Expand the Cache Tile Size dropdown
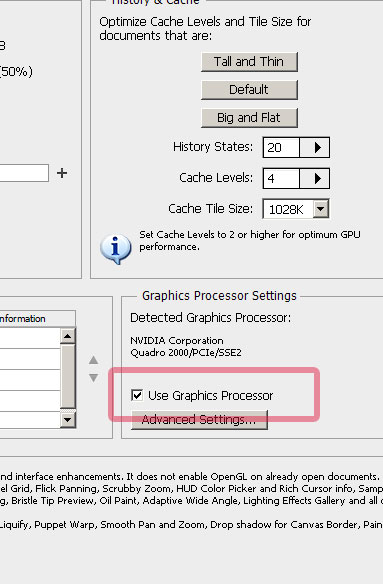 click(x=320, y=209)
